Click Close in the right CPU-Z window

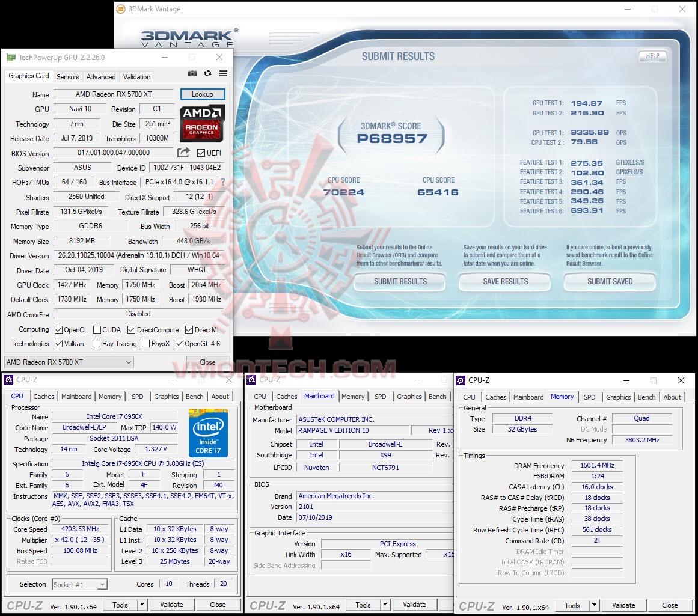670,605
